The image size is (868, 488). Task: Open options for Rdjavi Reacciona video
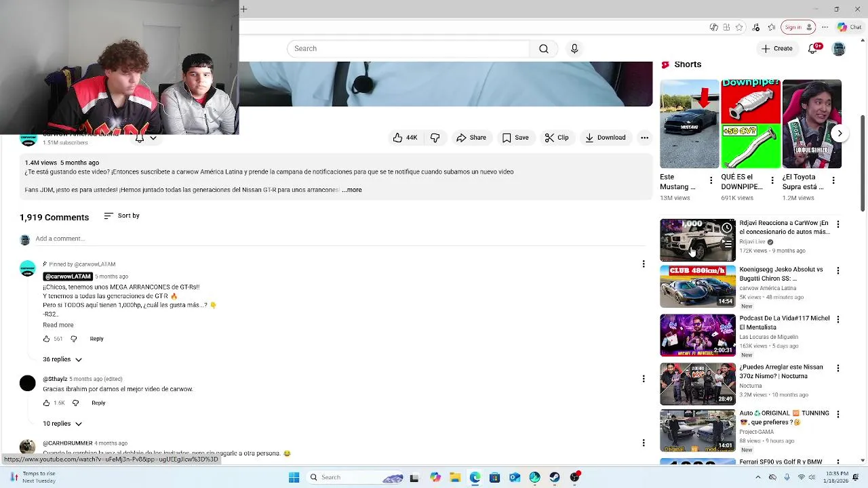pos(837,224)
